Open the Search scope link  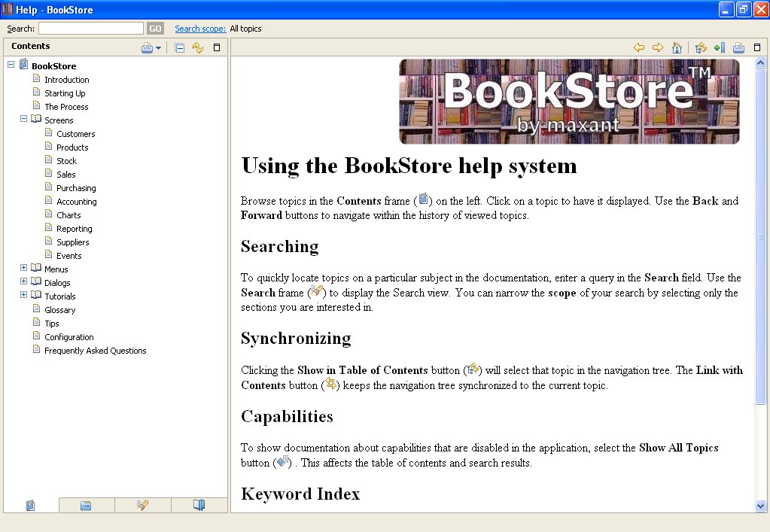click(x=200, y=29)
